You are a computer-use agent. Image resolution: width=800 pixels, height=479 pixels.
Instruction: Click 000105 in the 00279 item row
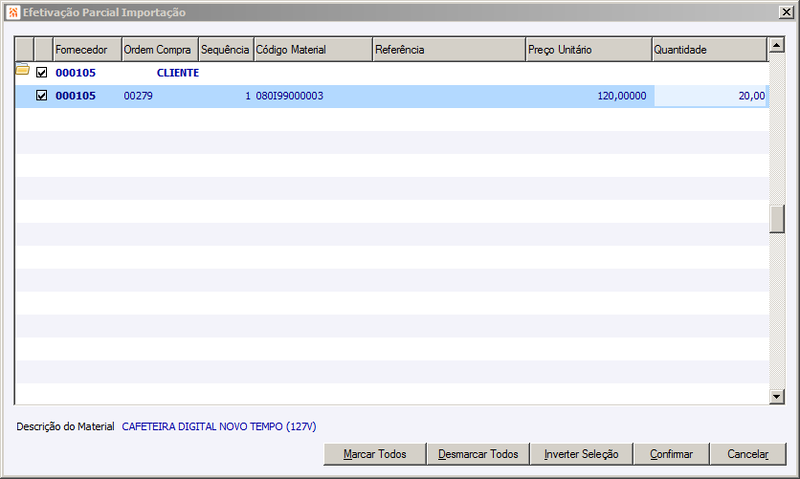coord(76,96)
